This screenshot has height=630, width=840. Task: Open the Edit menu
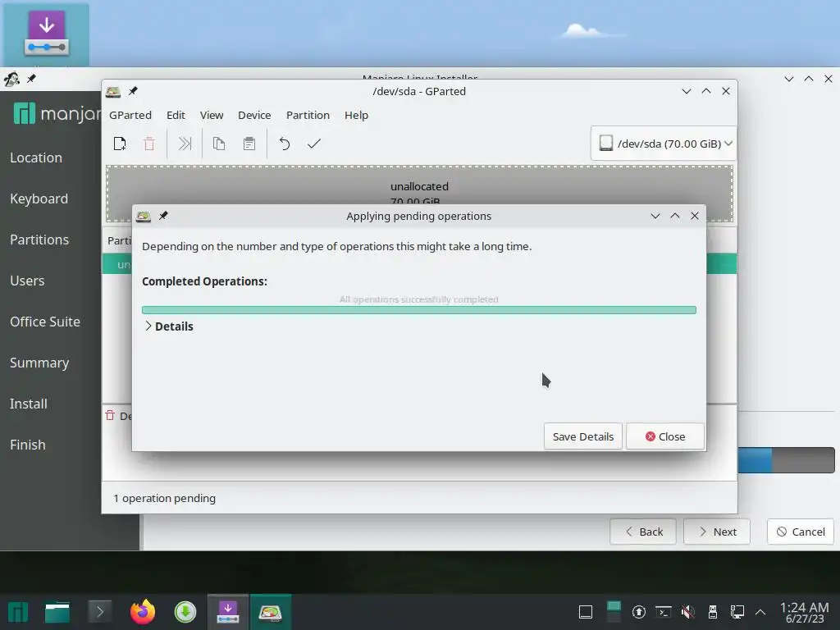tap(176, 115)
